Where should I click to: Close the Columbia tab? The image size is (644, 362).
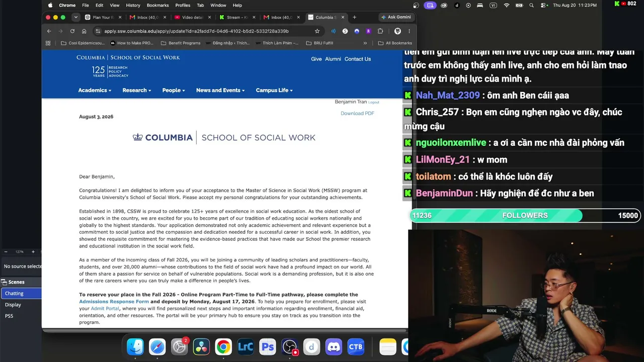[343, 17]
